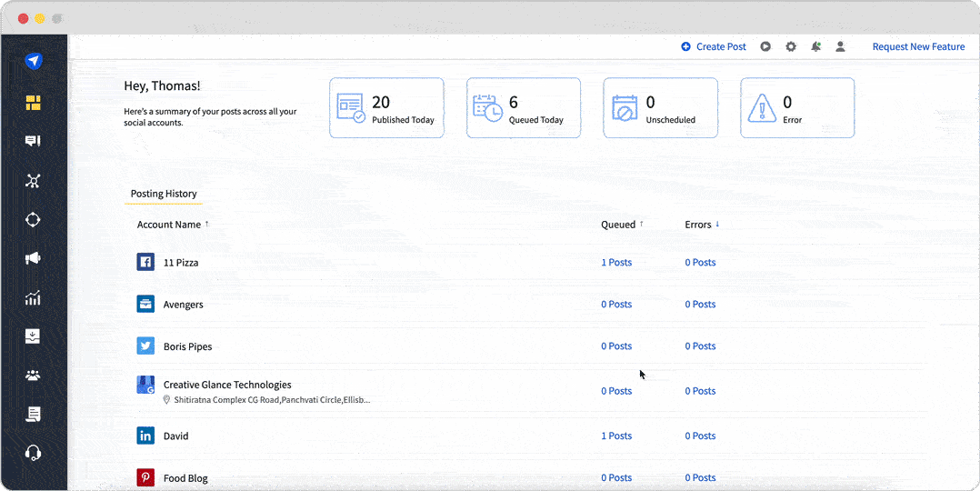The height and width of the screenshot is (491, 980).
Task: Click the Unscheduled calendar icon
Action: click(x=625, y=107)
